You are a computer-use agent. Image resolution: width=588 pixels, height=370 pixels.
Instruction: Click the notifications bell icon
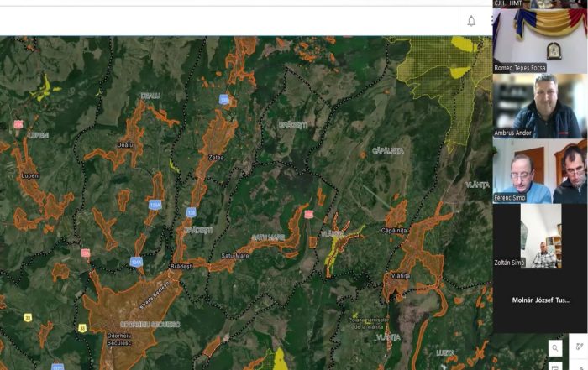coord(471,21)
